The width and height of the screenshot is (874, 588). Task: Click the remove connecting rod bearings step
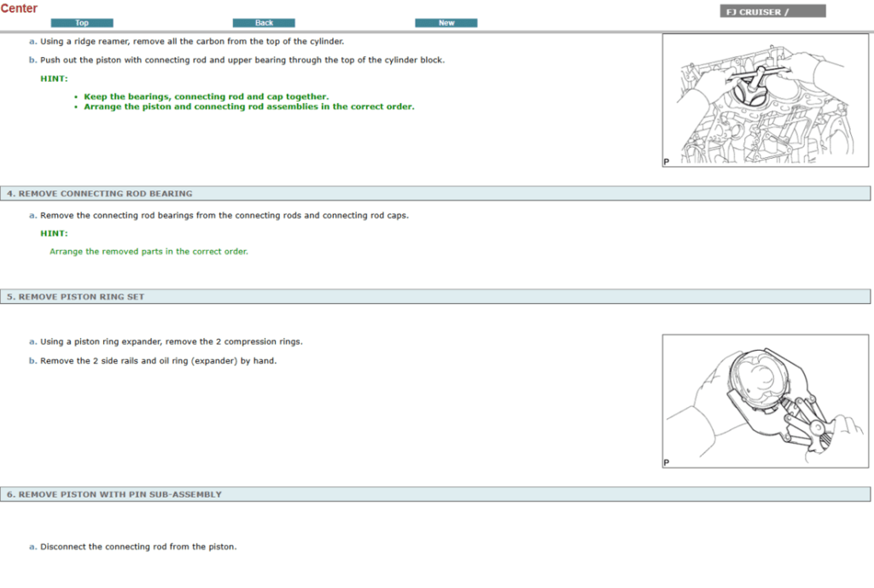[224, 215]
